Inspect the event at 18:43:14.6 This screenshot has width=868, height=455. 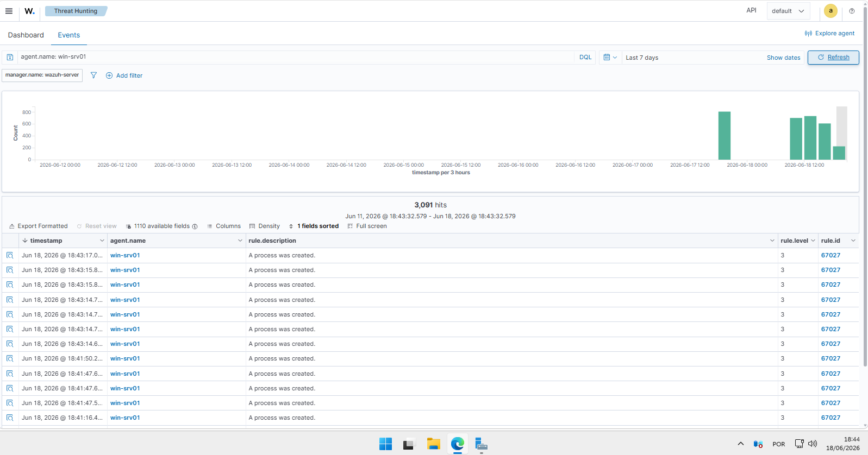coord(10,344)
